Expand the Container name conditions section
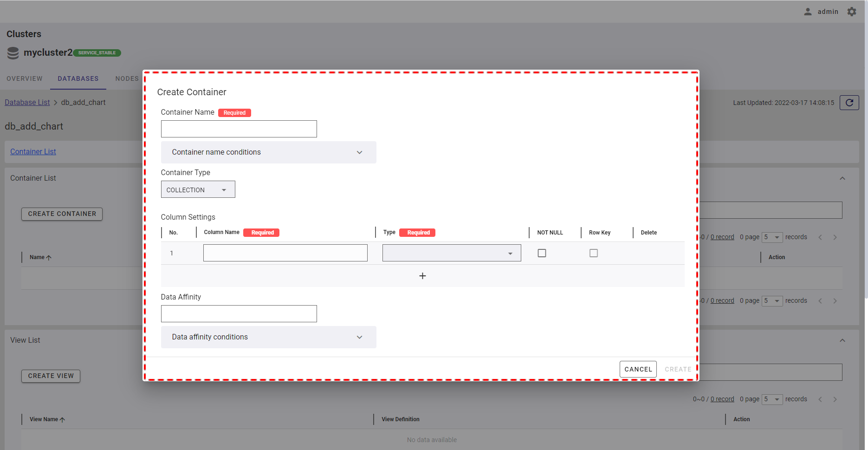The width and height of the screenshot is (868, 450). pos(268,152)
